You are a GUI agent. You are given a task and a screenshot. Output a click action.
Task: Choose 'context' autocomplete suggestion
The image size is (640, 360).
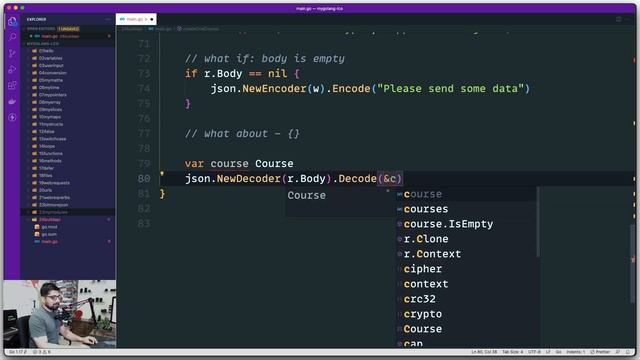(467, 284)
